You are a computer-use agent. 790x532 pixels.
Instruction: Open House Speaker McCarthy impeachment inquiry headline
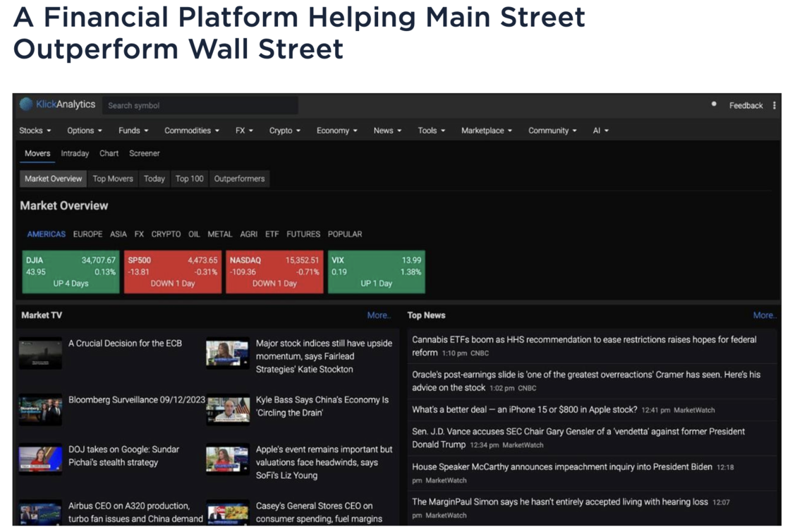[561, 466]
